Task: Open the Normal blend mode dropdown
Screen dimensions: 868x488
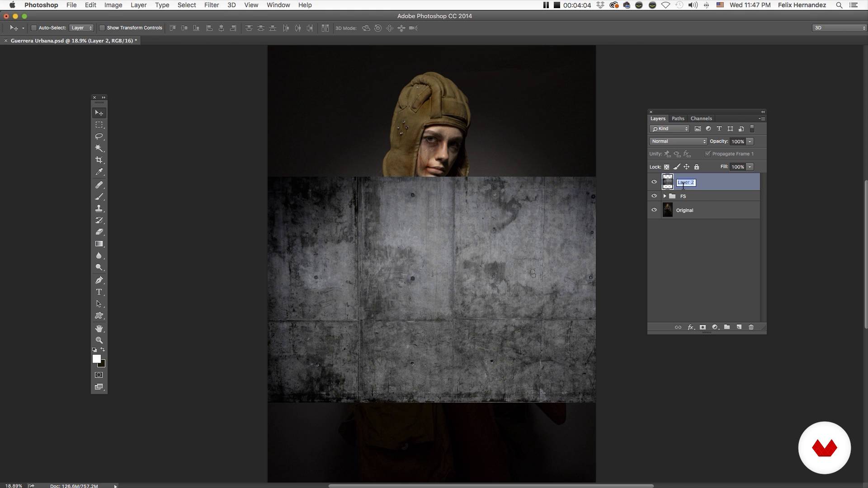Action: 678,141
